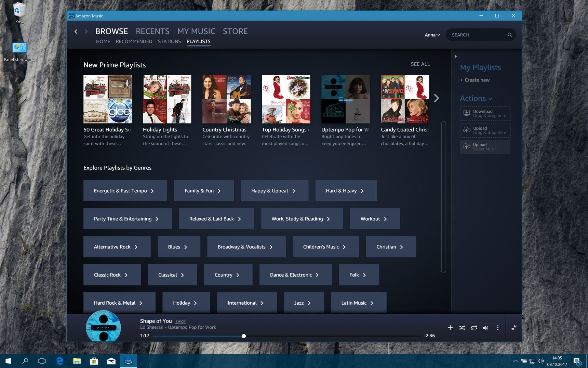The image size is (588, 368).
Task: Expand the Actions section
Action: pyautogui.click(x=476, y=99)
